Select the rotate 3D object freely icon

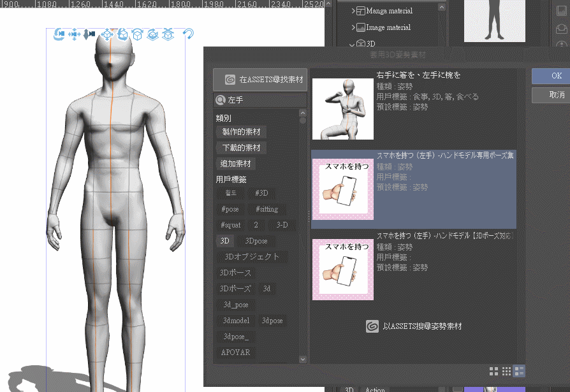click(122, 34)
